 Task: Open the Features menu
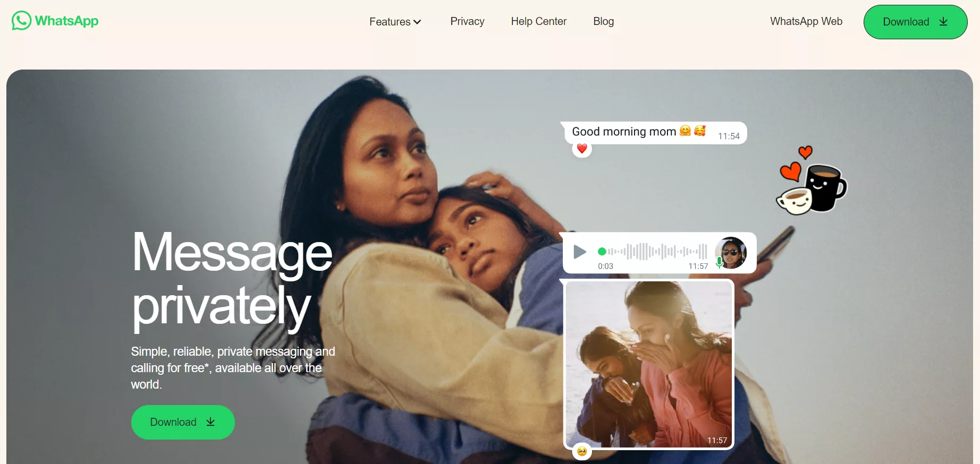point(395,22)
